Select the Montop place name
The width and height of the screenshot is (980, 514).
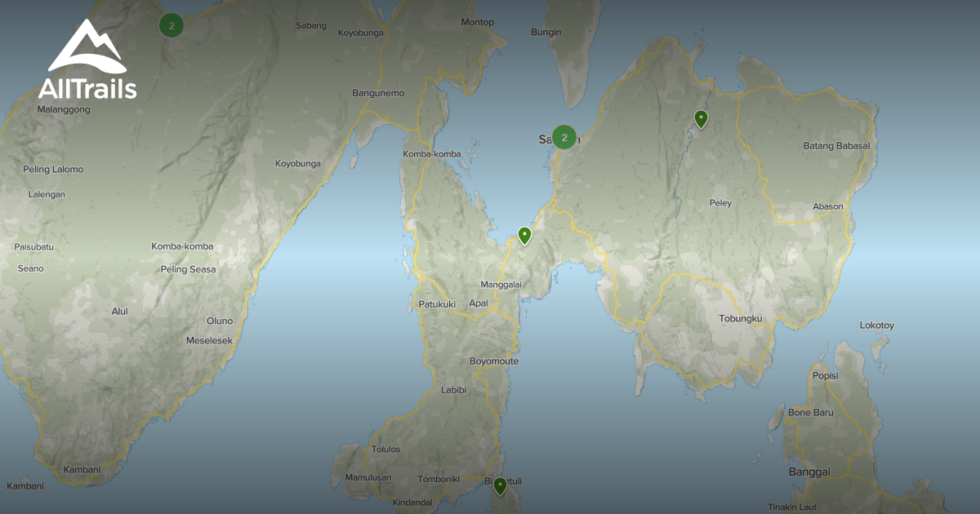(478, 21)
